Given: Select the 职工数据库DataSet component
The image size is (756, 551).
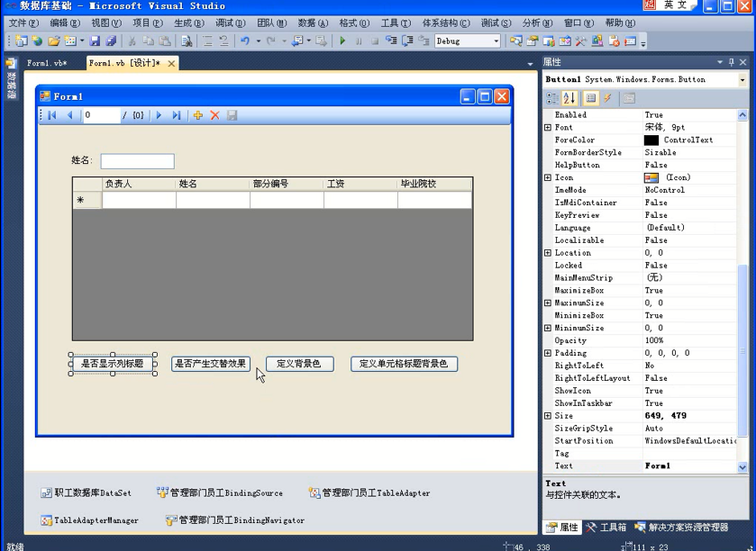Looking at the screenshot, I should click(86, 492).
